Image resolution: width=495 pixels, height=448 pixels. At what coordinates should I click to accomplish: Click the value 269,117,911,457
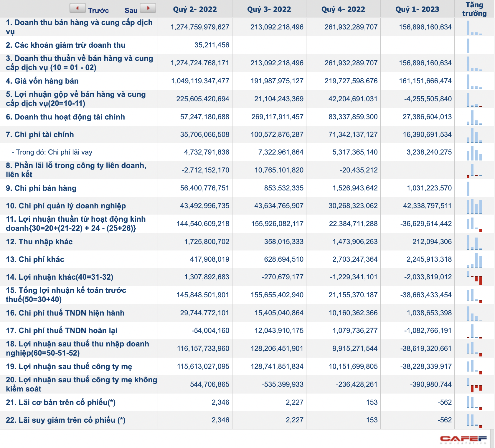click(x=277, y=117)
